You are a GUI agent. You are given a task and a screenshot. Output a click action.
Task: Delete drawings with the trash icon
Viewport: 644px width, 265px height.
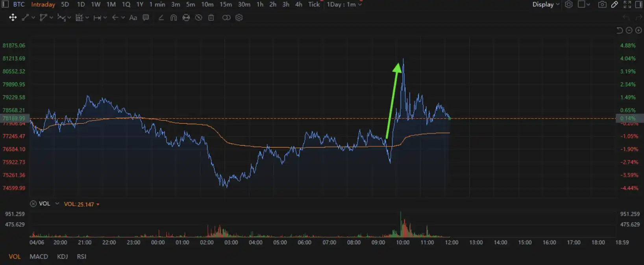(x=211, y=17)
